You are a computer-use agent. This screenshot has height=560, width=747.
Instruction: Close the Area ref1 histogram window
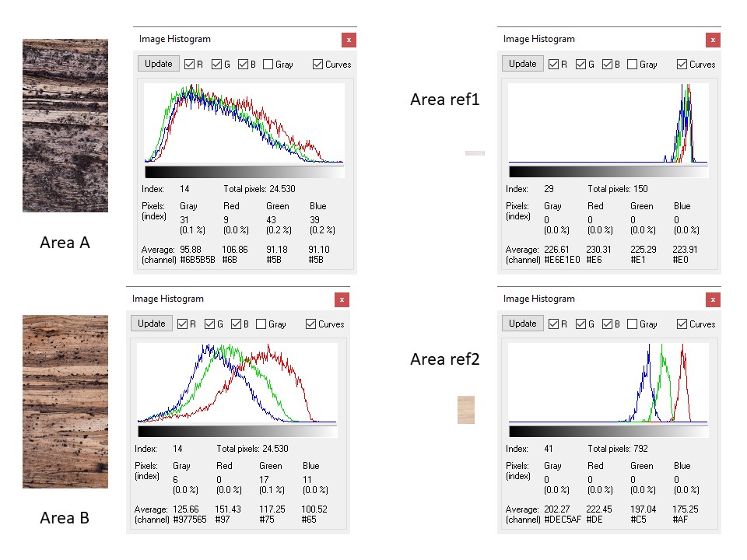coord(713,40)
